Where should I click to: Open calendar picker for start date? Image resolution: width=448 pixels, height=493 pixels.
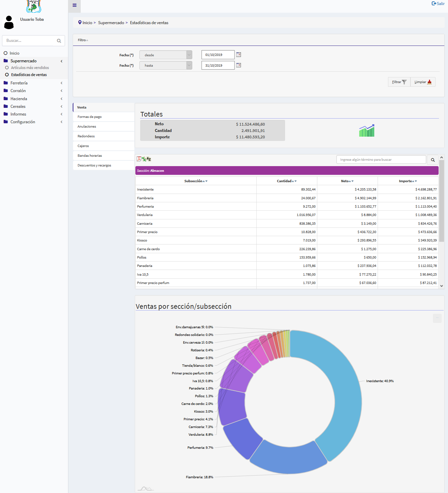[x=239, y=55]
